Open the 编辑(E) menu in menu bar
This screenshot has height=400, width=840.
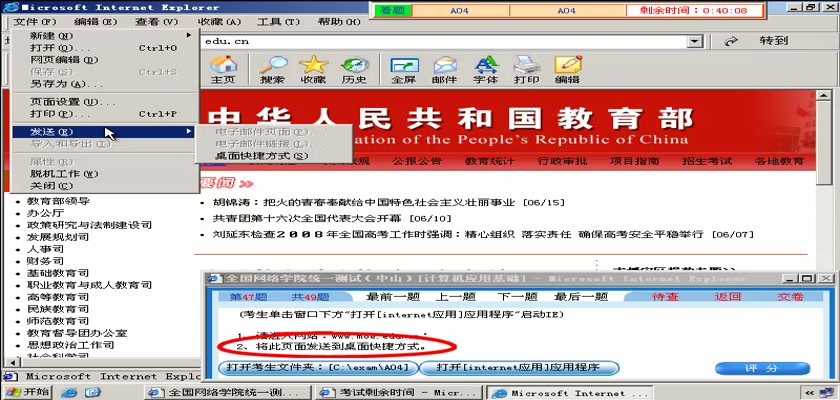pos(95,22)
